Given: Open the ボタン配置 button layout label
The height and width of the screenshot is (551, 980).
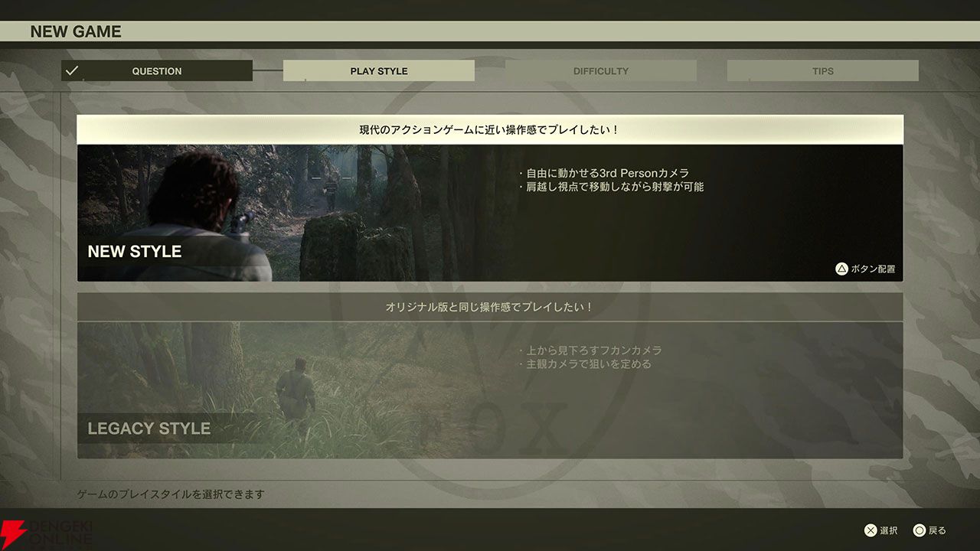Looking at the screenshot, I should [x=873, y=269].
